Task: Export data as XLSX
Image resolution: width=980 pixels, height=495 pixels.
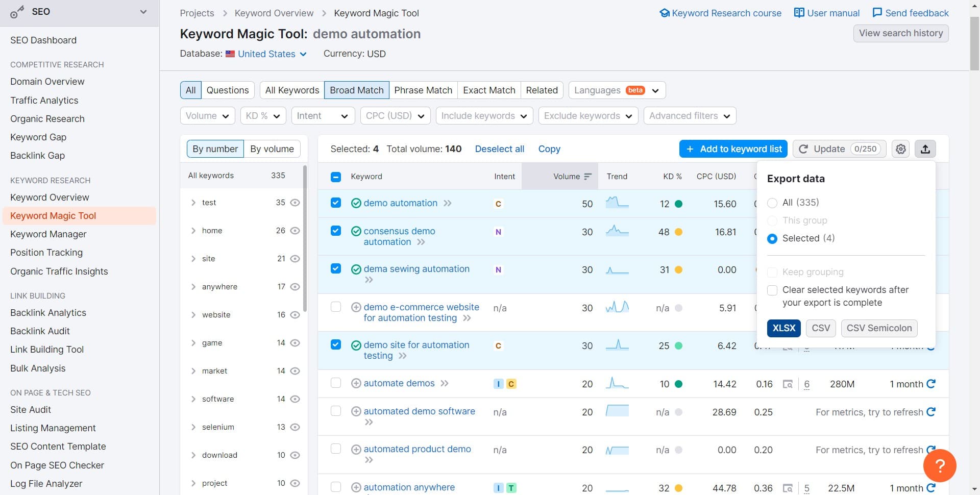Action: [x=783, y=328]
